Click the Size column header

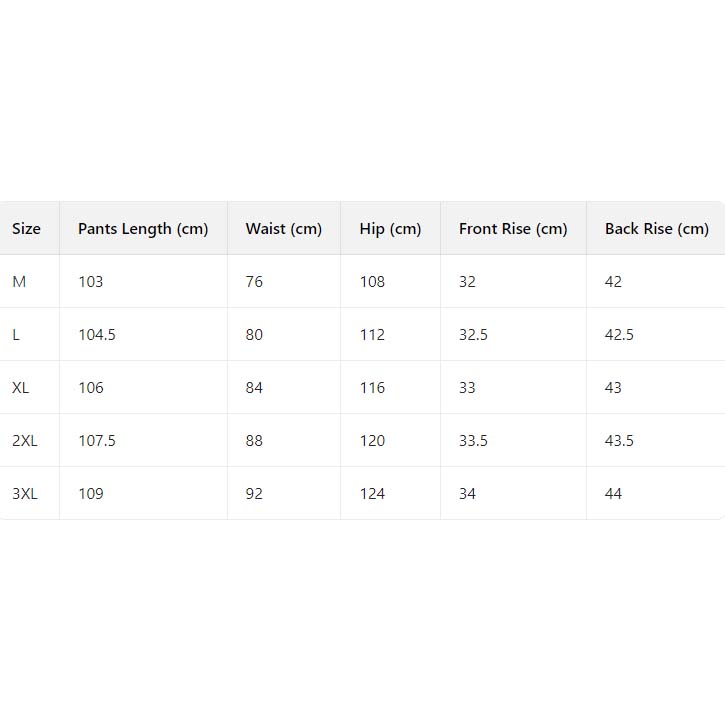[x=27, y=229]
